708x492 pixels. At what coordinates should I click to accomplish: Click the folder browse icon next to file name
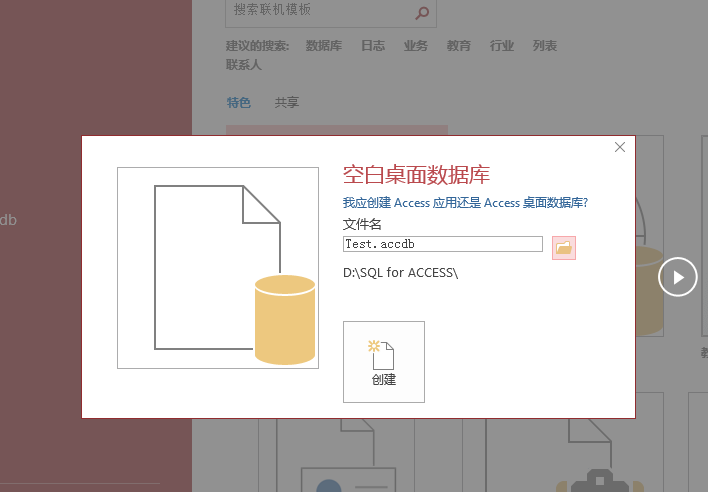click(564, 248)
